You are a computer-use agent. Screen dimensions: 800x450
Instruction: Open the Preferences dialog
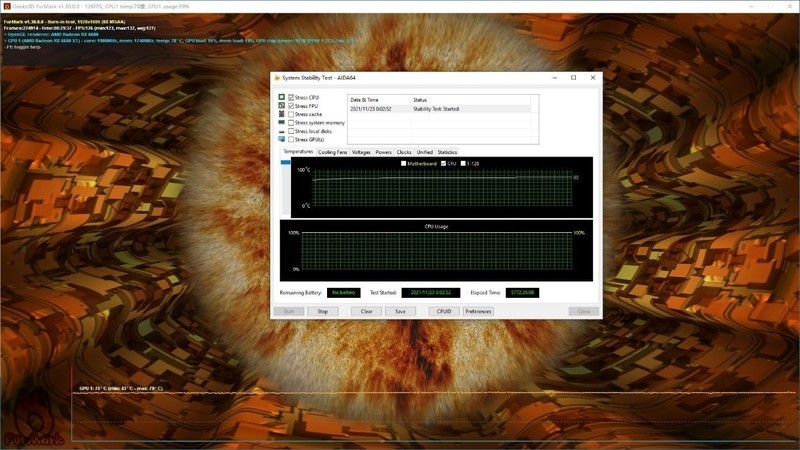[x=478, y=311]
